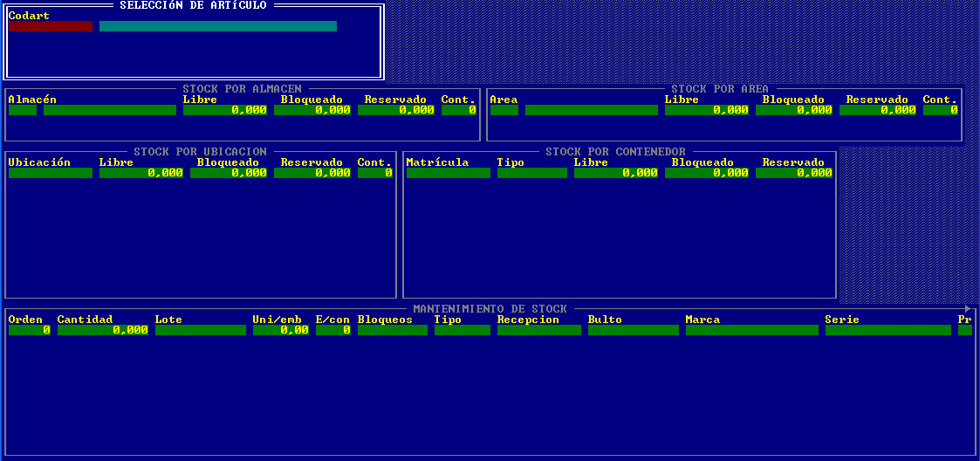Click Bloqueado field in Stock por Almacen
Viewport: 980px width, 461px height.
[x=315, y=110]
